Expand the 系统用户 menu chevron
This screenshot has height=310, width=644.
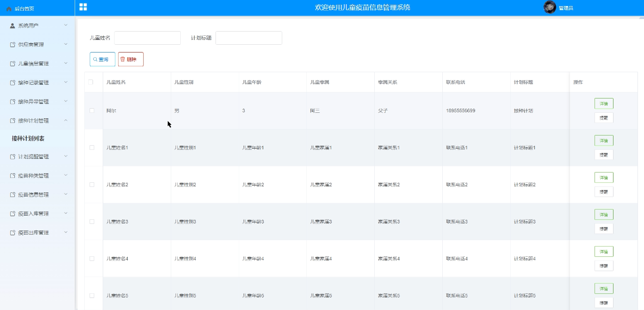[66, 26]
